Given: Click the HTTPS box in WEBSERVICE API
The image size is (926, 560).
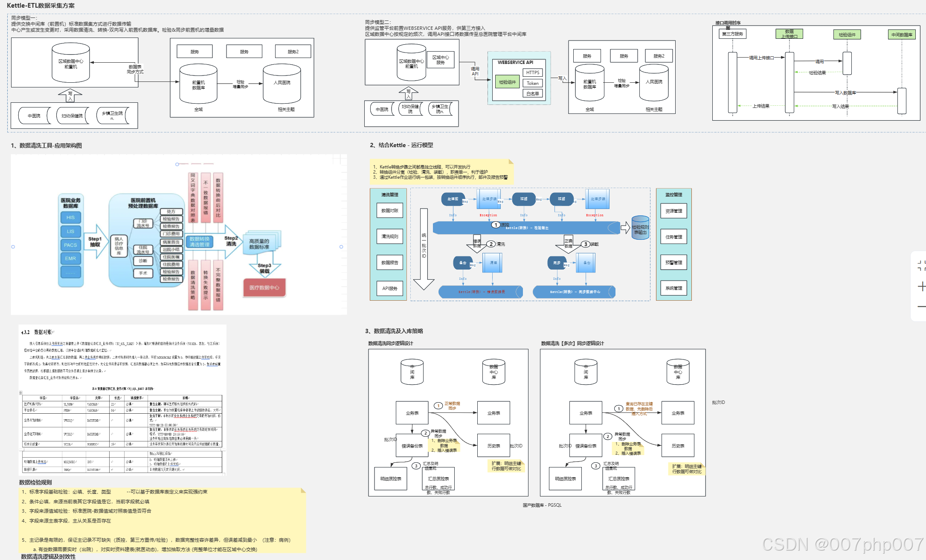Looking at the screenshot, I should (532, 73).
